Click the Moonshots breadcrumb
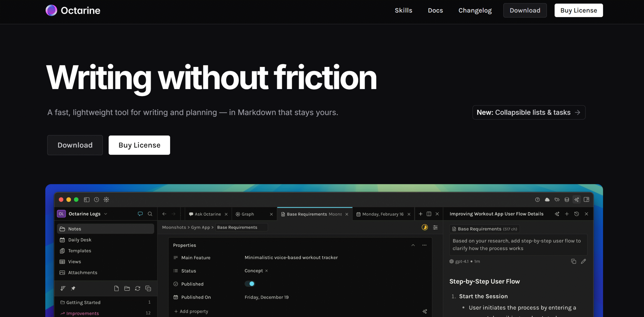 click(x=174, y=228)
